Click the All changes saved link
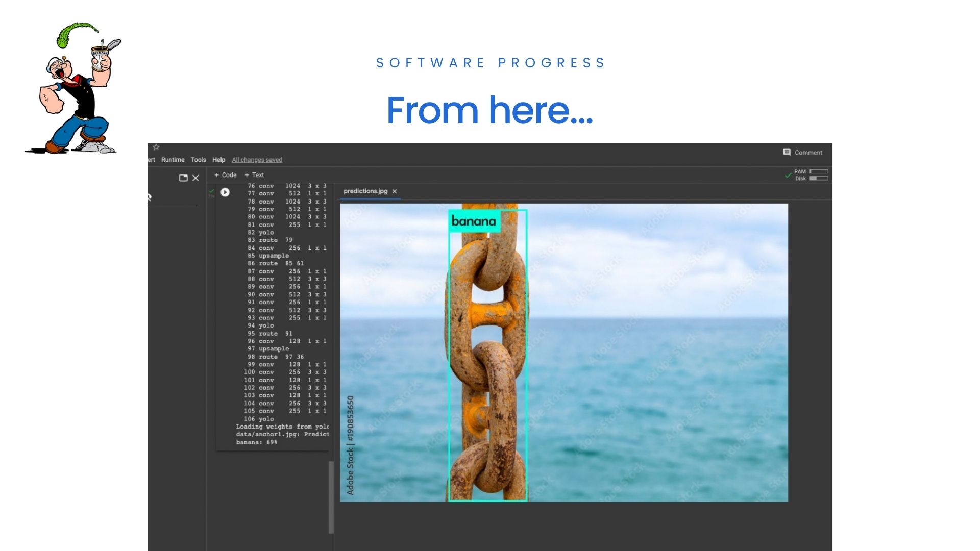 (257, 160)
